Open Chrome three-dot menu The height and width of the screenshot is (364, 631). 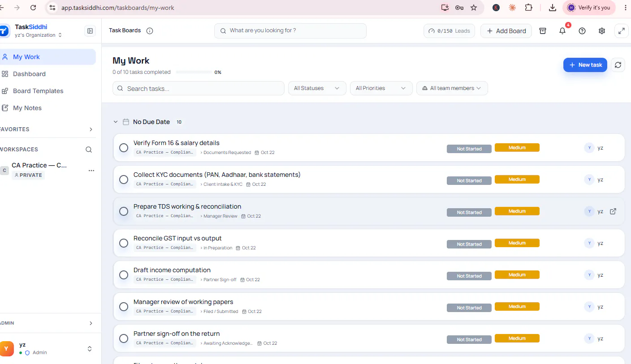(x=626, y=8)
